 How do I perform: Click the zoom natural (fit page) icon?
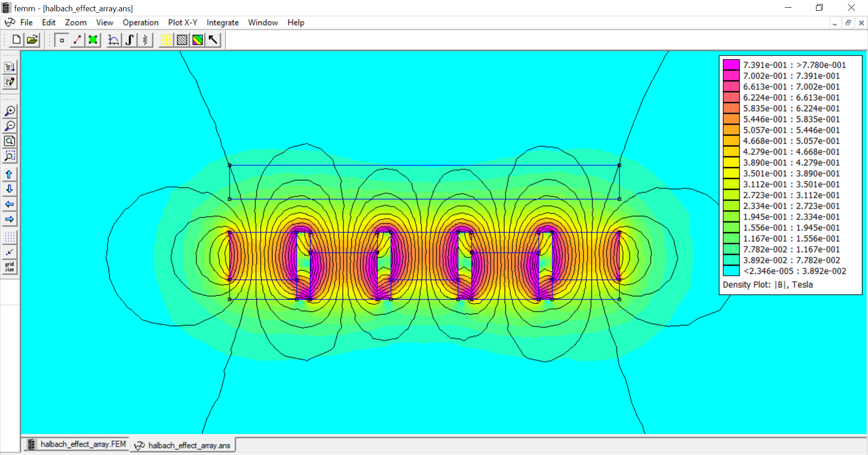click(9, 141)
